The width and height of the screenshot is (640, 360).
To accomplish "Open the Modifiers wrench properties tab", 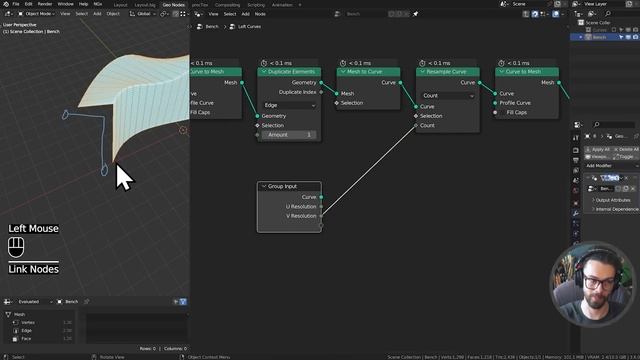I will [576, 213].
